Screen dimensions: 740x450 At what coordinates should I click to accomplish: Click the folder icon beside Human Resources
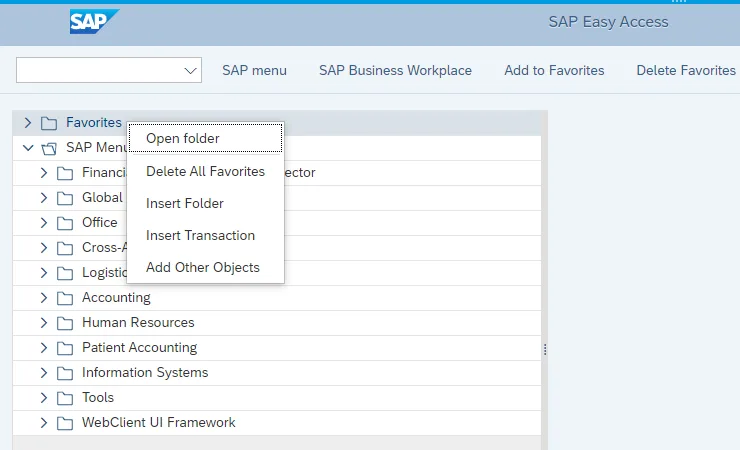coord(65,323)
